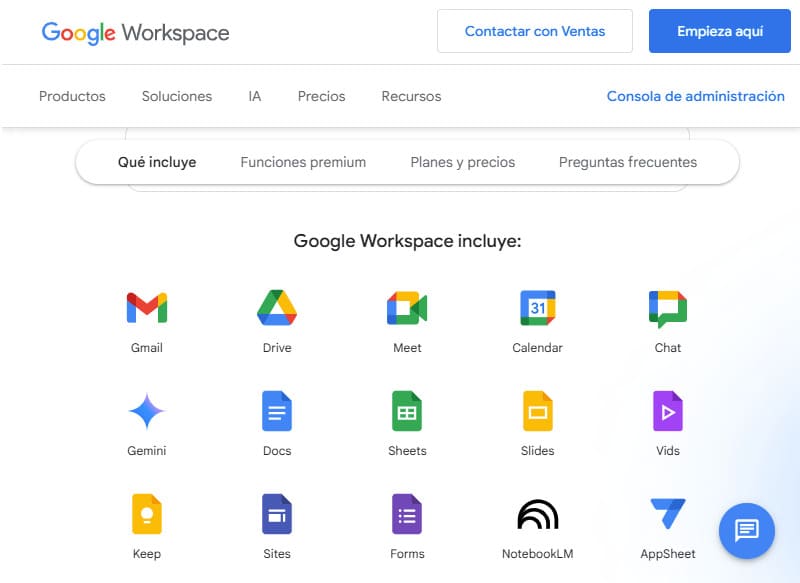
Task: Open Google Chat
Action: [667, 308]
